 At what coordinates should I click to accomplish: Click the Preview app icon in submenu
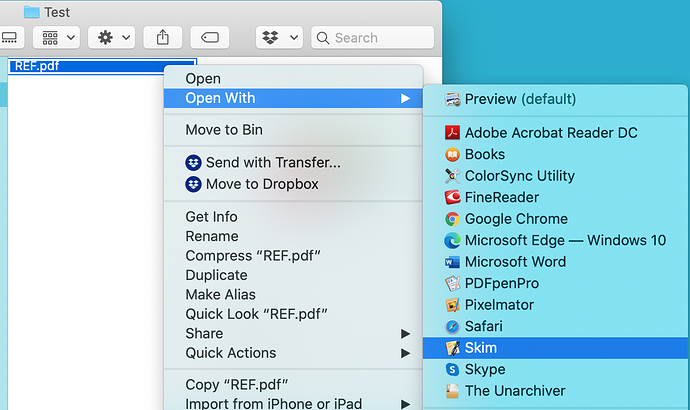point(452,99)
